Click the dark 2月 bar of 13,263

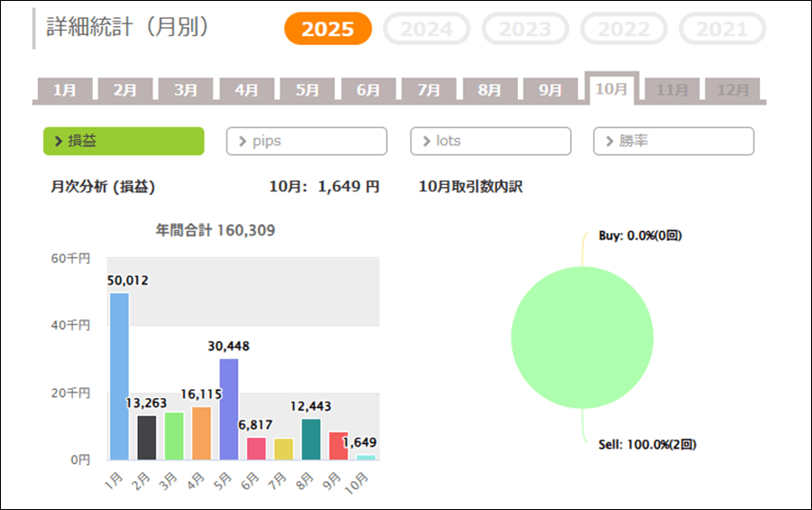click(x=147, y=438)
